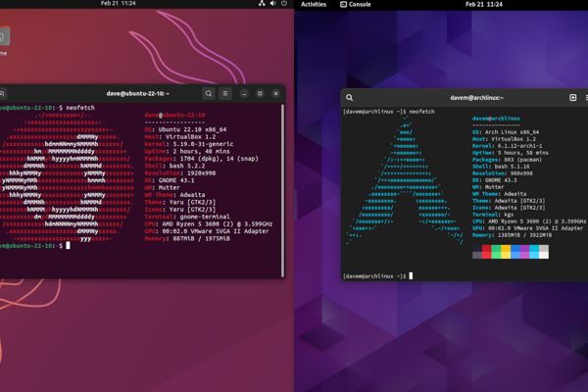This screenshot has width=588, height=392.
Task: Click the 'OS: Ubuntu 22.10 x86_64' line
Action: pos(185,129)
